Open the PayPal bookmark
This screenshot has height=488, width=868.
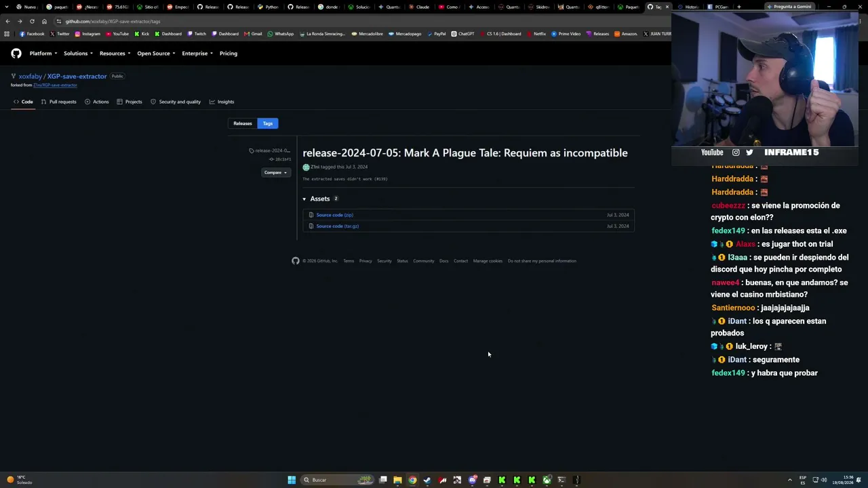[436, 34]
